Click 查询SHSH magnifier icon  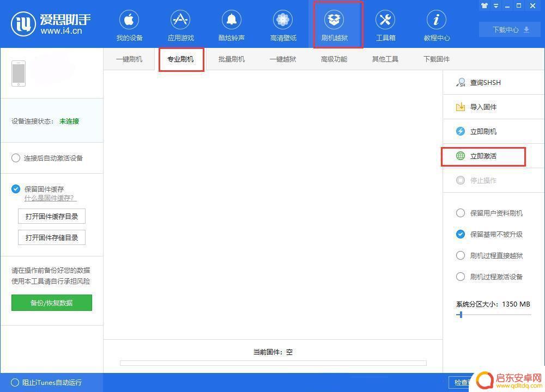tap(461, 83)
